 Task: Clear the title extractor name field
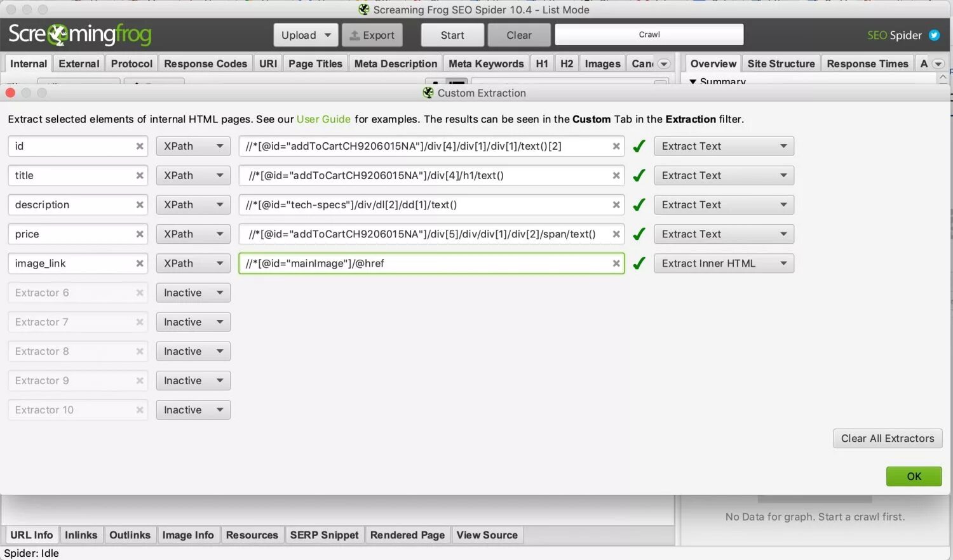tap(140, 175)
